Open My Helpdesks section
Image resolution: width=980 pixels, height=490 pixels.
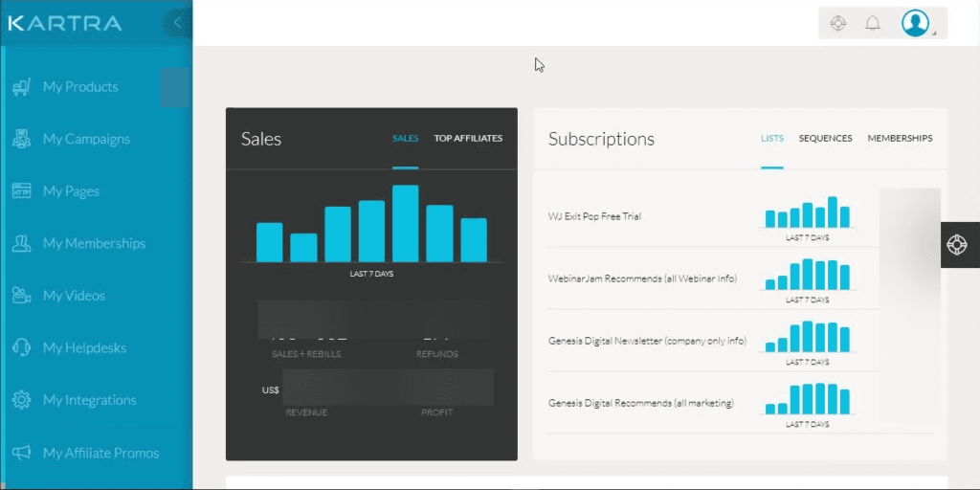[84, 347]
